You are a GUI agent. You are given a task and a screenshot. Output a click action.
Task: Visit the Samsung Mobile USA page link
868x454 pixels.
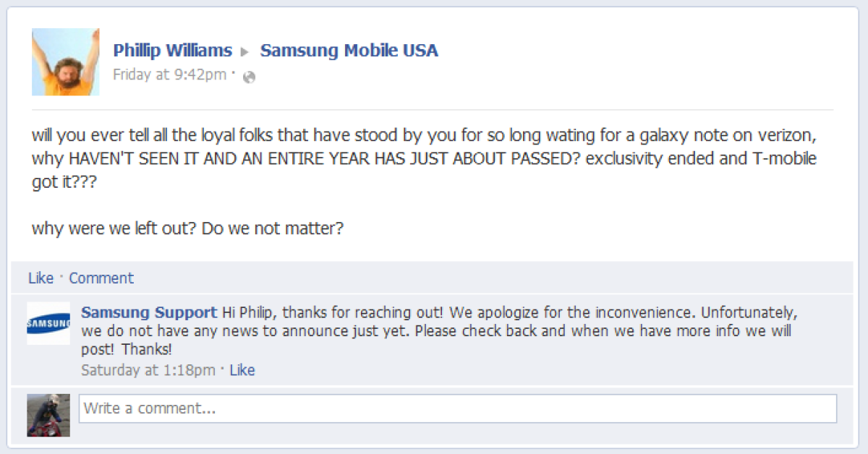click(x=349, y=51)
